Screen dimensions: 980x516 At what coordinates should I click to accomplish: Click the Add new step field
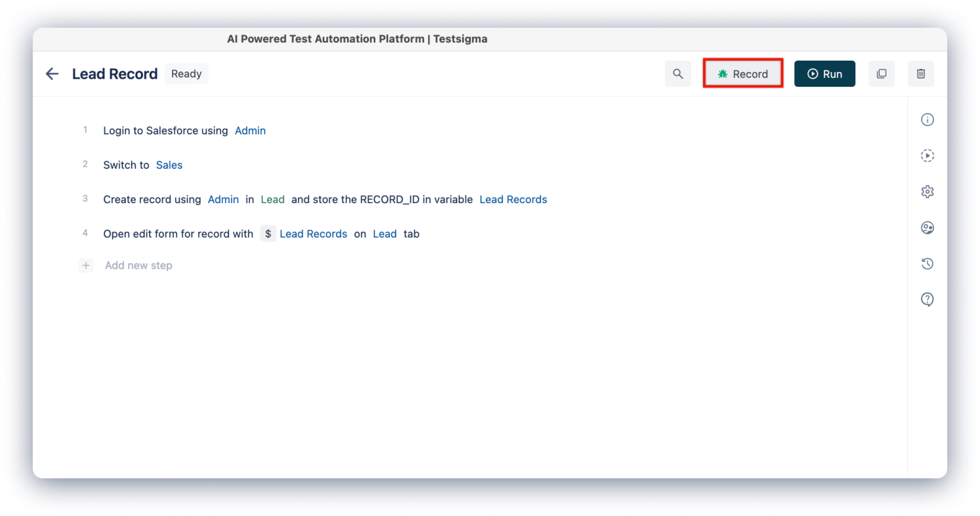[x=138, y=265]
